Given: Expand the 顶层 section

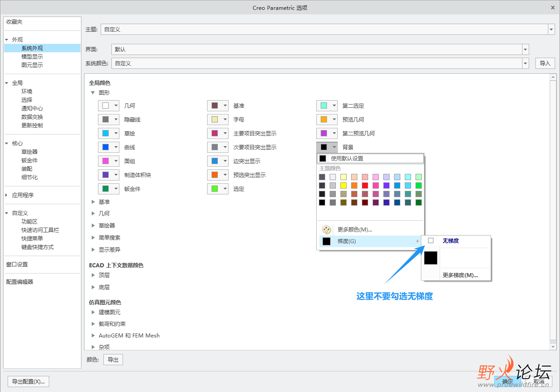Looking at the screenshot, I should [x=93, y=275].
